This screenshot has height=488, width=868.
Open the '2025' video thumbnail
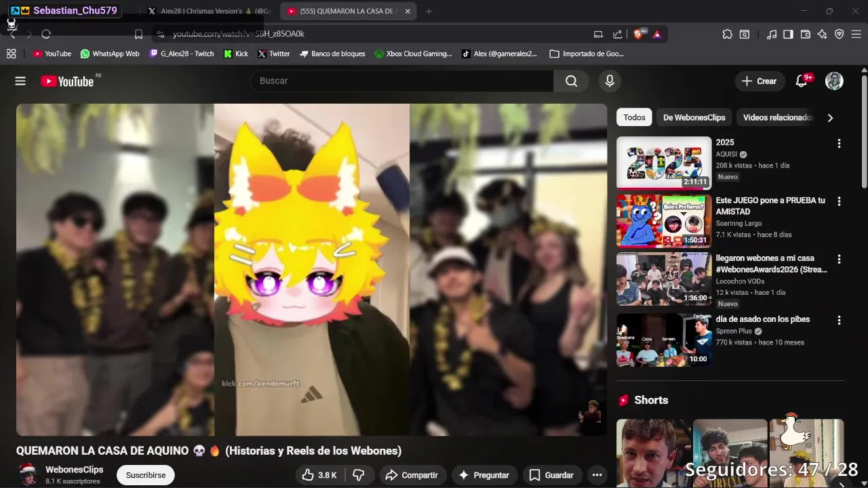(x=664, y=163)
